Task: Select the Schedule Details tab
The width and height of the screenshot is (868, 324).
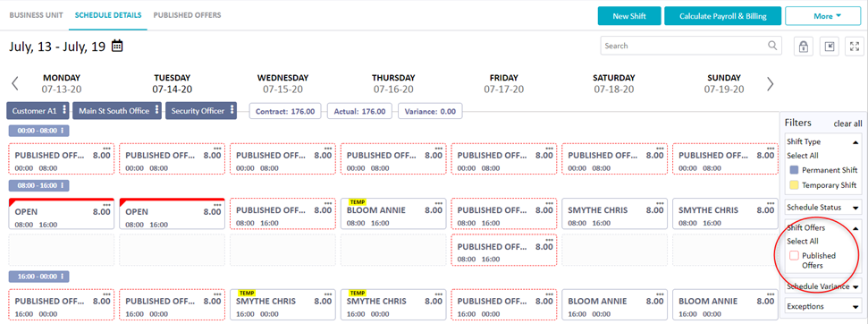Action: point(108,15)
